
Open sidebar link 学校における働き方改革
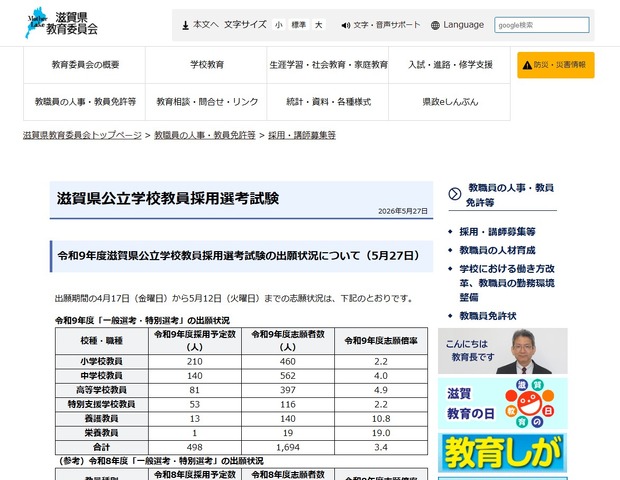tap(507, 283)
